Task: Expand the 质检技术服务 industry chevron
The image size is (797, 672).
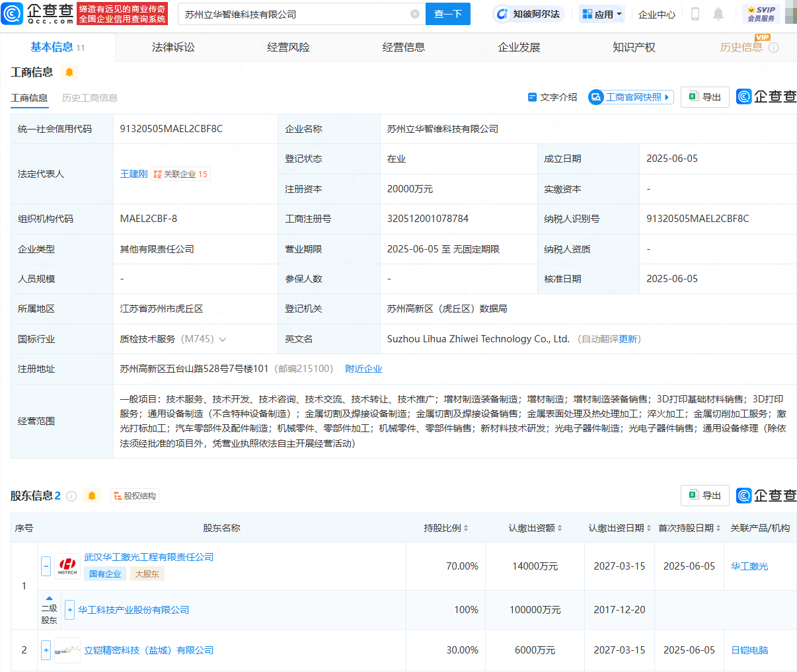Action: 223,340
